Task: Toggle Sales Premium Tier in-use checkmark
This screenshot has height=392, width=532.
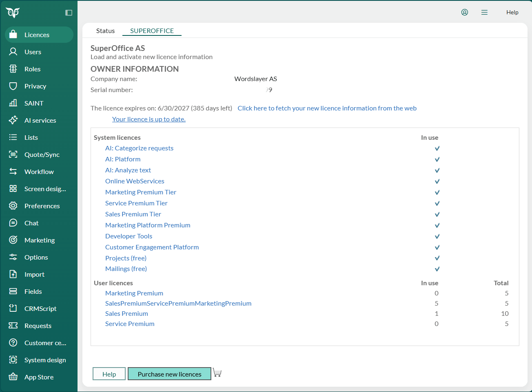Action: [437, 214]
